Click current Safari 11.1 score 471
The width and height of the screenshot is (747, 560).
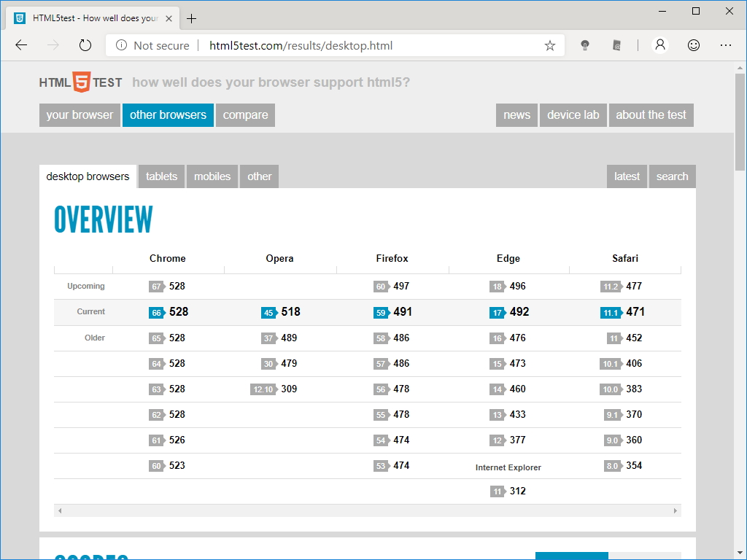coord(622,312)
